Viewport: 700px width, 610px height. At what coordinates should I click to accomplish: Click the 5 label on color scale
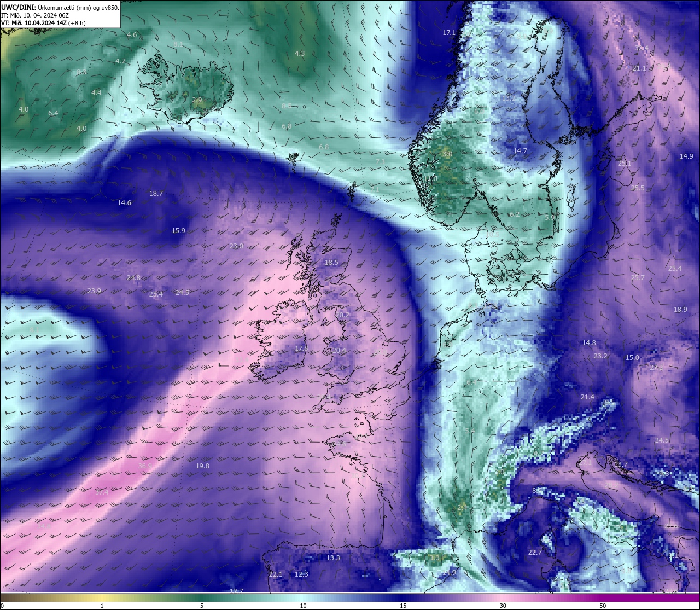(202, 606)
